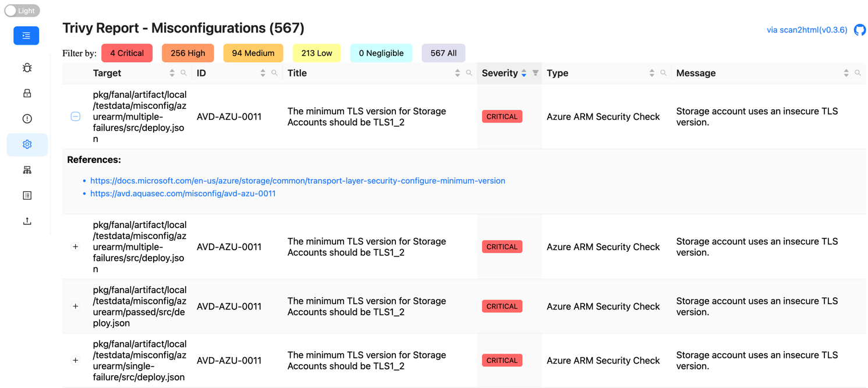Sort by Title column arrows
The width and height of the screenshot is (868, 388).
tap(457, 73)
